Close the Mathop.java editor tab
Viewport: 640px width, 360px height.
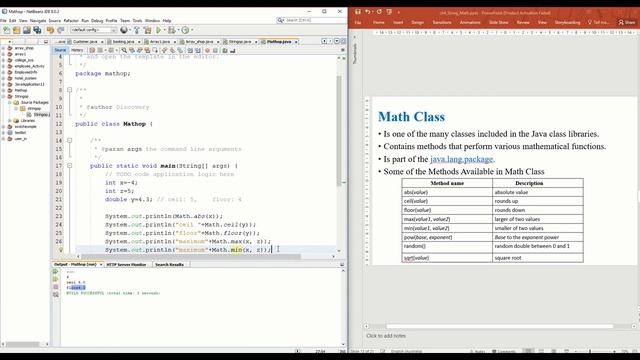click(296, 42)
